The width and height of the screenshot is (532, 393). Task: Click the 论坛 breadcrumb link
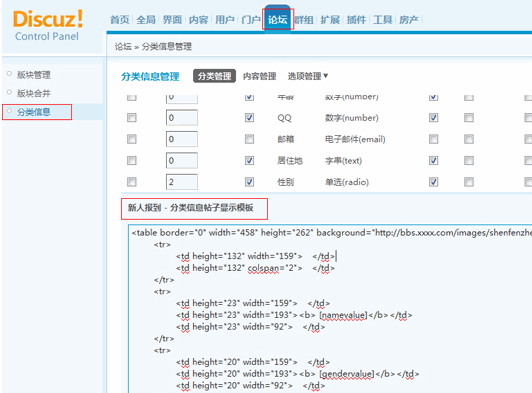click(x=123, y=46)
